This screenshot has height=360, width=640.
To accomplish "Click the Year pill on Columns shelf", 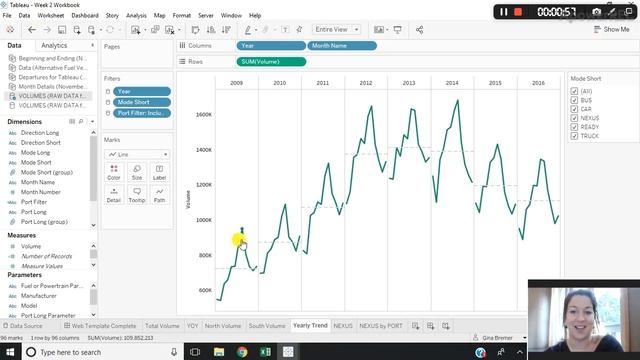I will point(271,46).
